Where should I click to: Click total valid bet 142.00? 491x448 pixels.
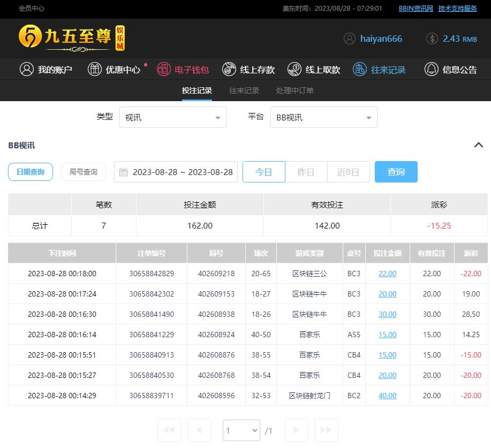(327, 225)
